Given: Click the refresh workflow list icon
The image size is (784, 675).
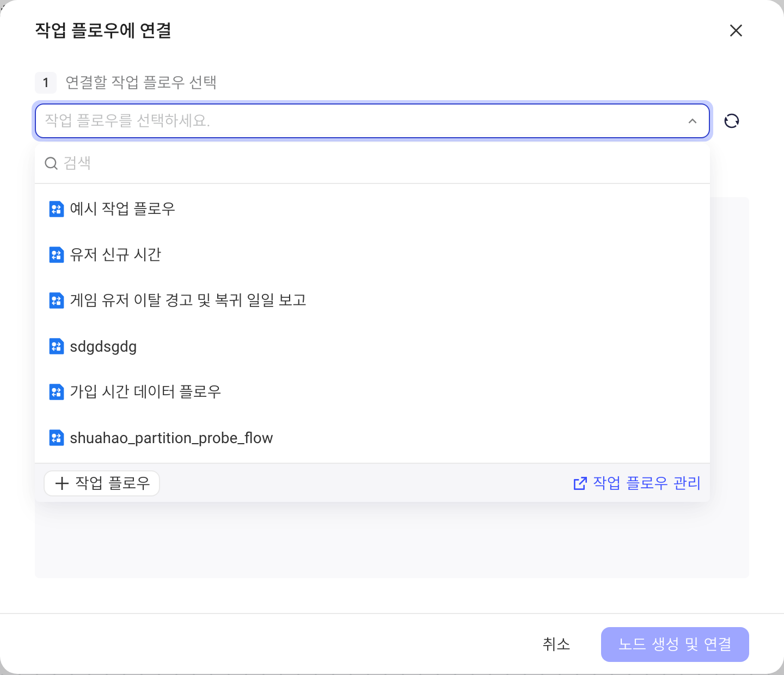Looking at the screenshot, I should [732, 121].
